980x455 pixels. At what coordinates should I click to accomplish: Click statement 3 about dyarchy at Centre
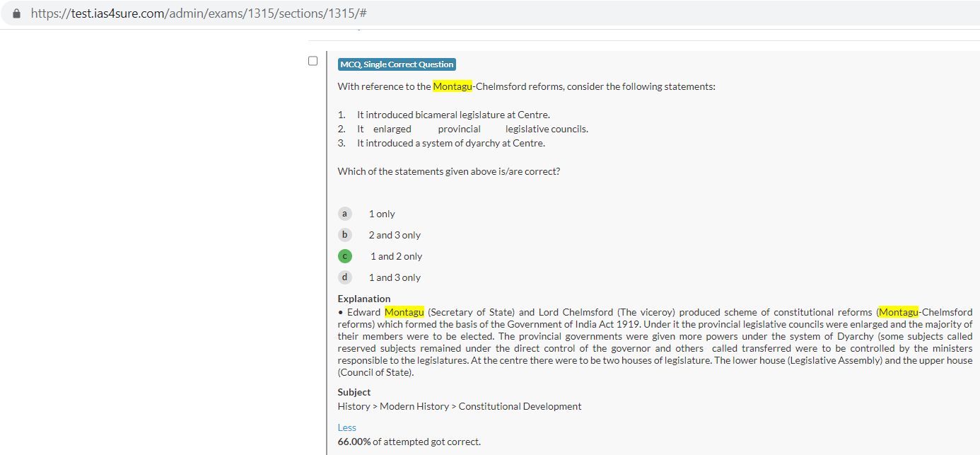pyautogui.click(x=450, y=143)
